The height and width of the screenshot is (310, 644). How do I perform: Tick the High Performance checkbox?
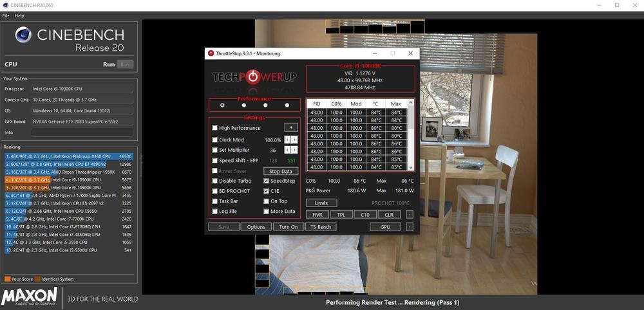[215, 128]
